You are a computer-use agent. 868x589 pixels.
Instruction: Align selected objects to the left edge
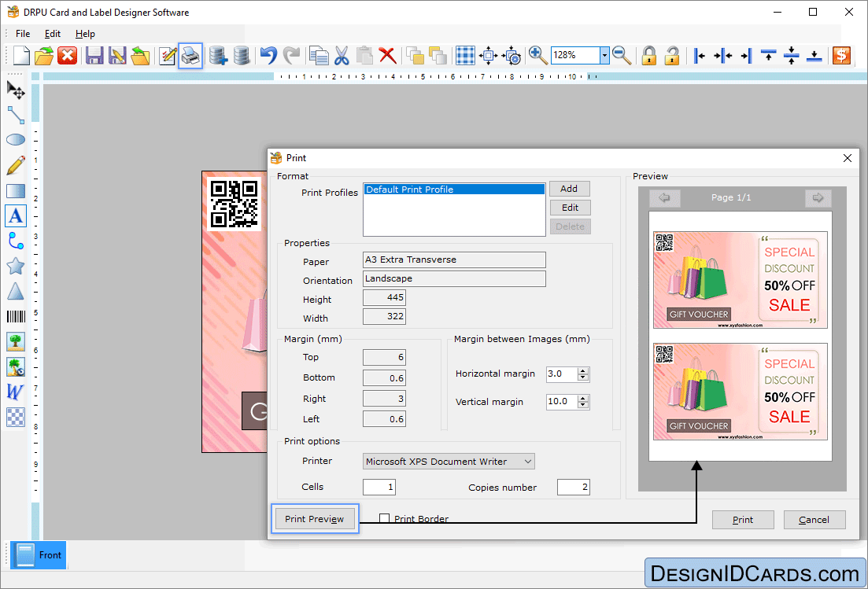(700, 55)
